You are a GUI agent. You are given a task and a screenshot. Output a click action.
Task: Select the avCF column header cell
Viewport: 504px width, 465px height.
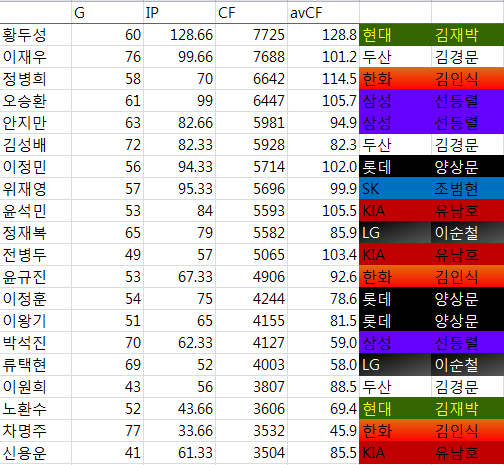point(323,13)
